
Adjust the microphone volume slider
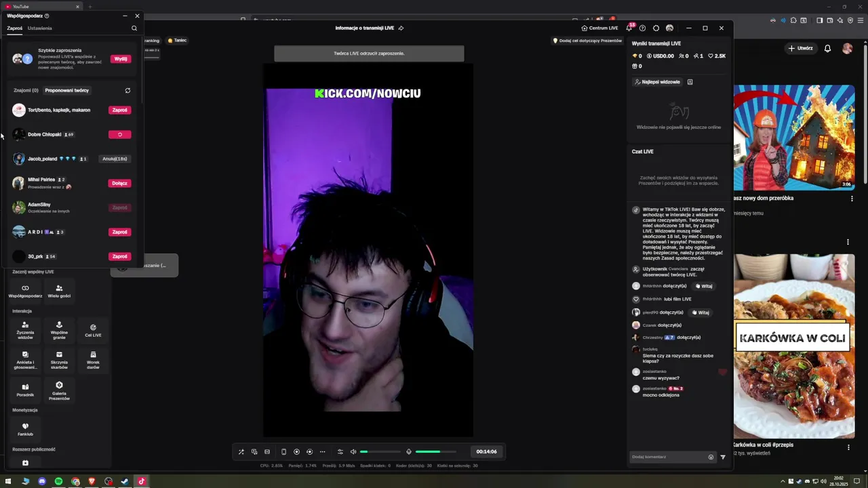436,451
